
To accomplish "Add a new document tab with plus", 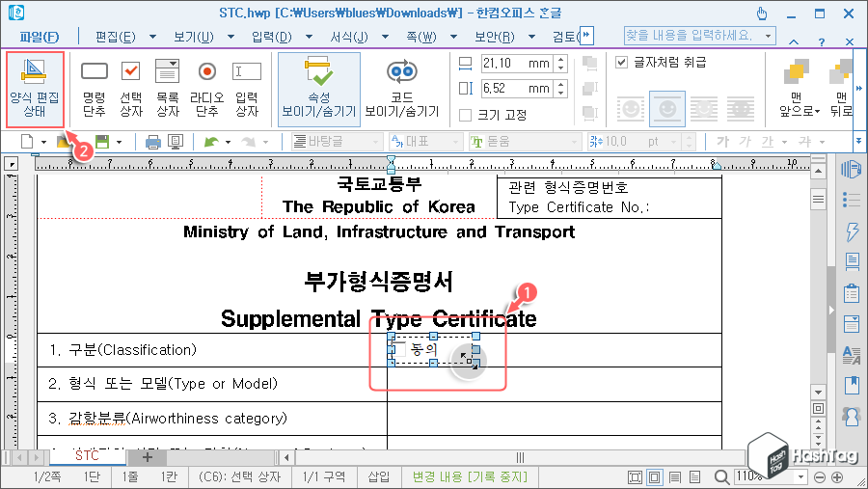I will [148, 457].
